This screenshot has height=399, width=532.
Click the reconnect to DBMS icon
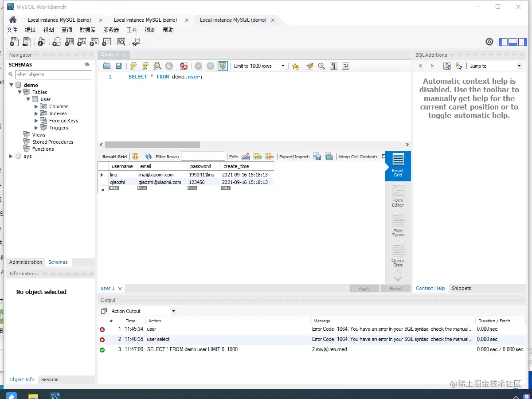coord(136,42)
